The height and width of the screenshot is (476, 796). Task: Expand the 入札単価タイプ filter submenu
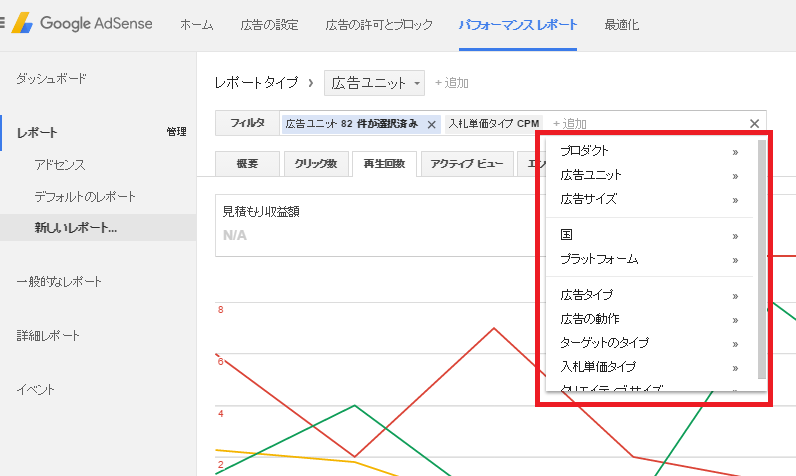649,367
